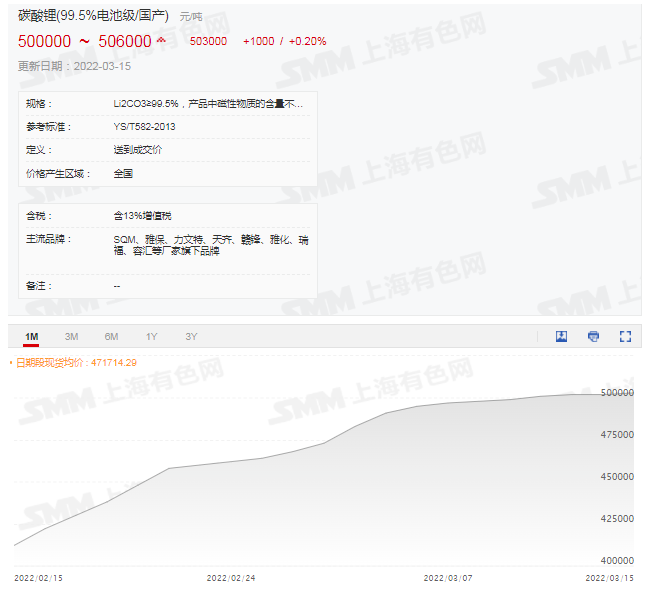Select the 3Y time range tab
Image resolution: width=651 pixels, height=600 pixels.
191,337
